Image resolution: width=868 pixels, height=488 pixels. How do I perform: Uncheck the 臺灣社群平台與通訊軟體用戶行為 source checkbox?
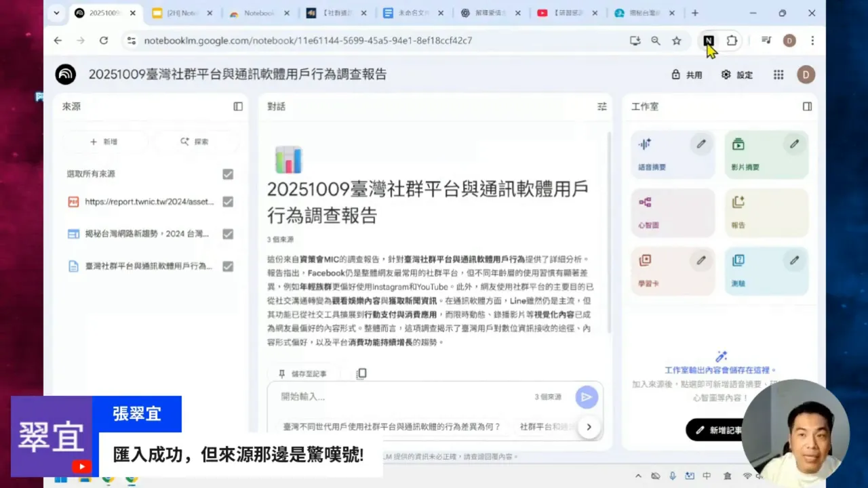click(228, 266)
